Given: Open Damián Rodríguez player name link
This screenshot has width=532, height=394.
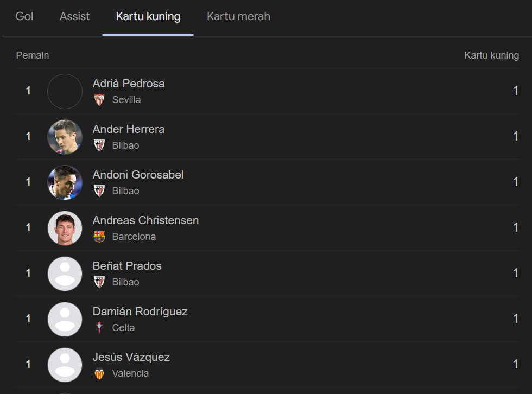Looking at the screenshot, I should 140,312.
